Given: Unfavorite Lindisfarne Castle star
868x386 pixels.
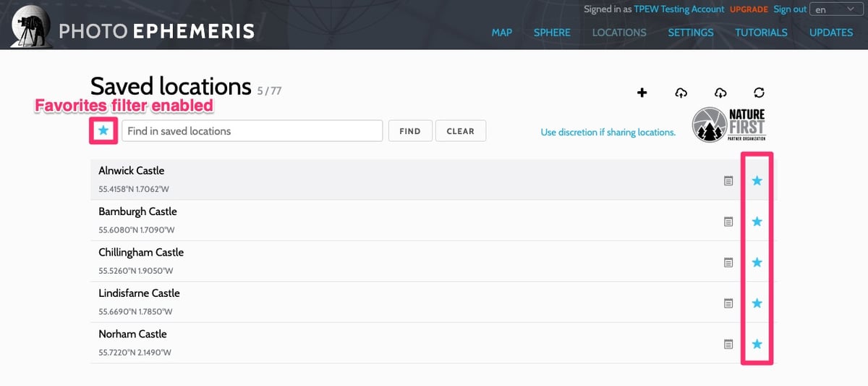Looking at the screenshot, I should coord(757,303).
